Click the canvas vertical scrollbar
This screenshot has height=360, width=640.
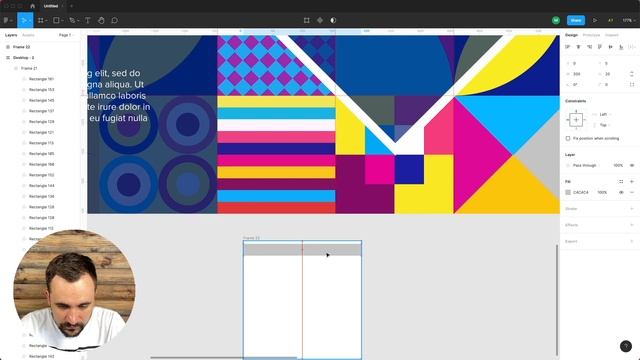[x=557, y=300]
